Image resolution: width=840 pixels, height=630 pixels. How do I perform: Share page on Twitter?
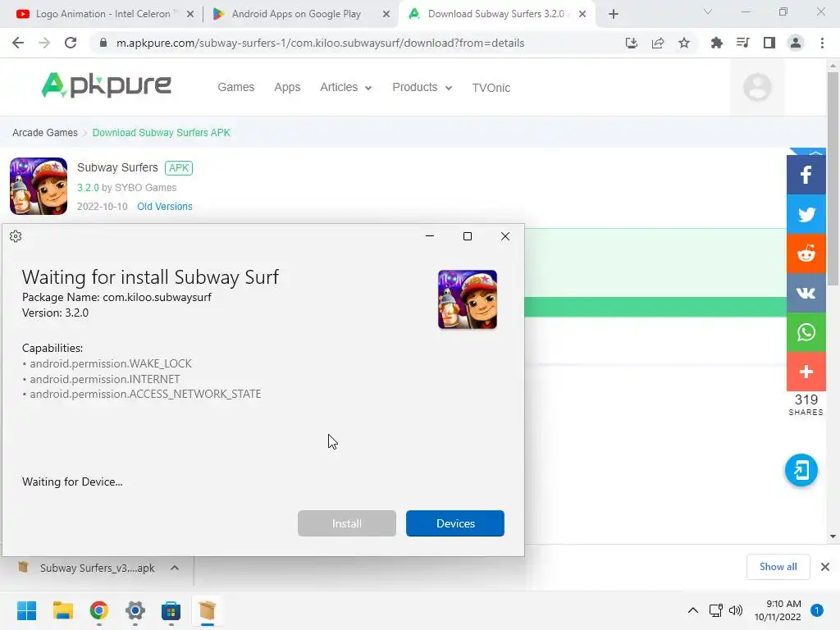point(806,214)
